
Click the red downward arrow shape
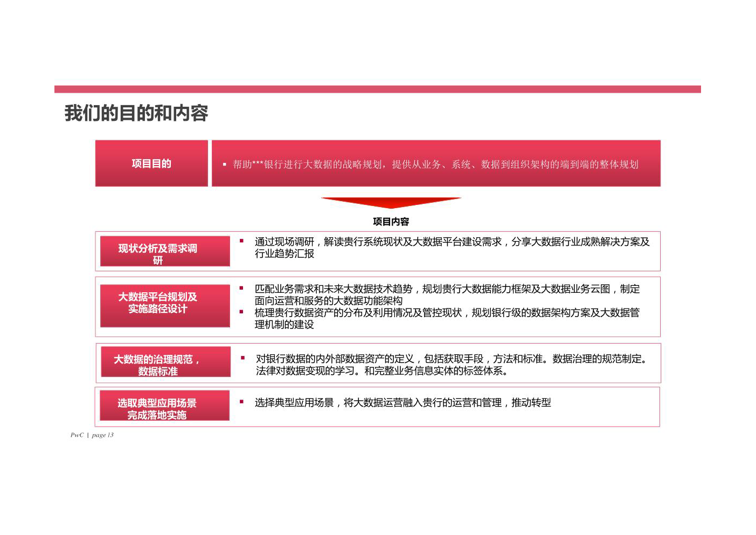point(391,203)
